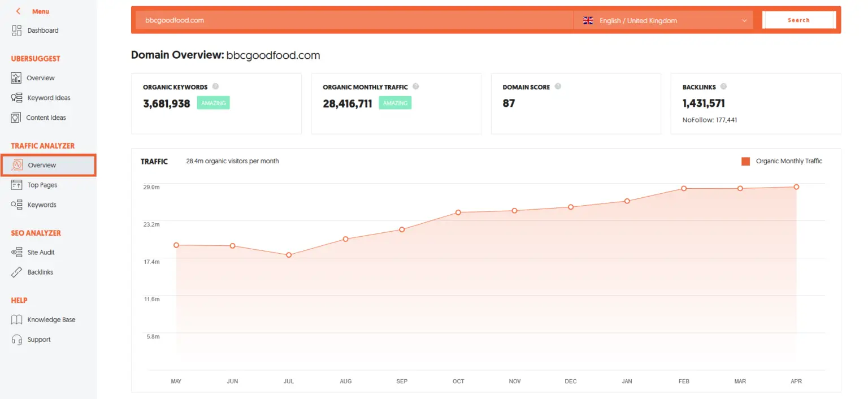Show info tooltip next to Backlinks

coord(723,87)
